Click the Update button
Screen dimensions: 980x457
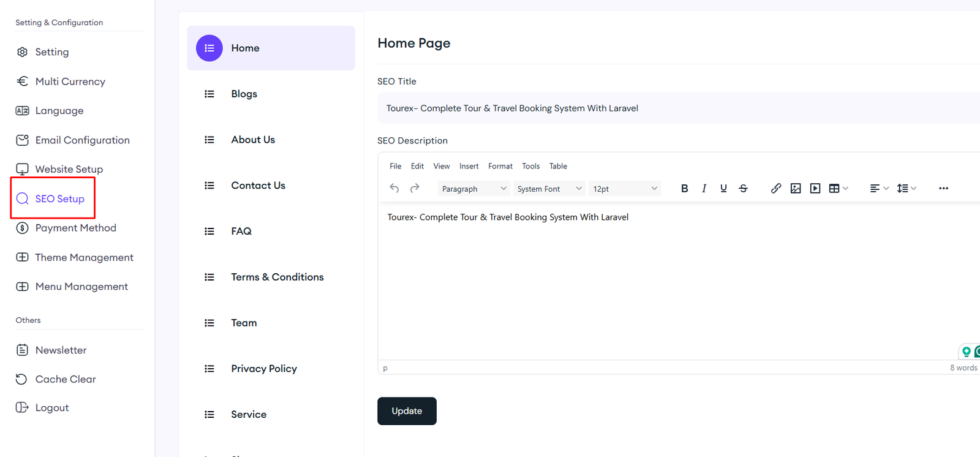pos(407,411)
